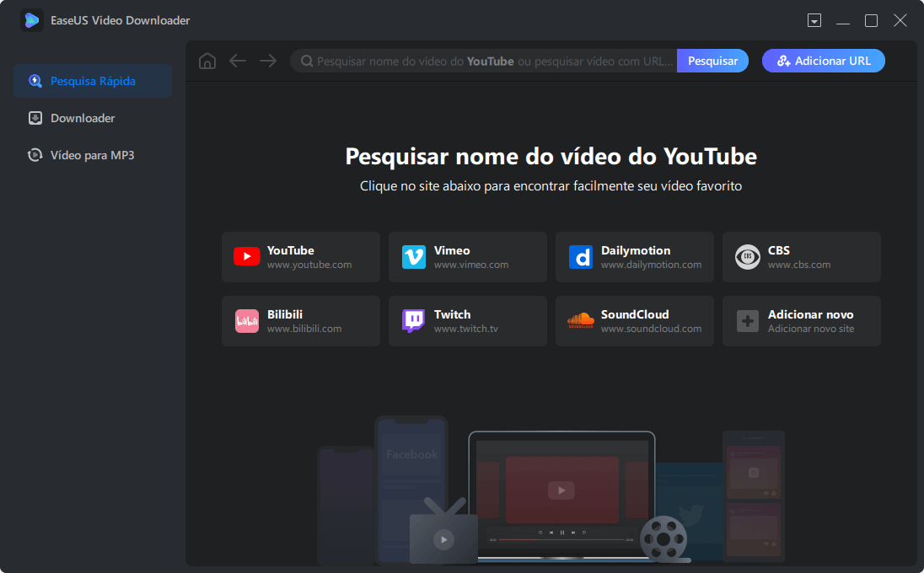Click the Vimeo logo icon
Image resolution: width=924 pixels, height=573 pixels.
[x=414, y=257]
